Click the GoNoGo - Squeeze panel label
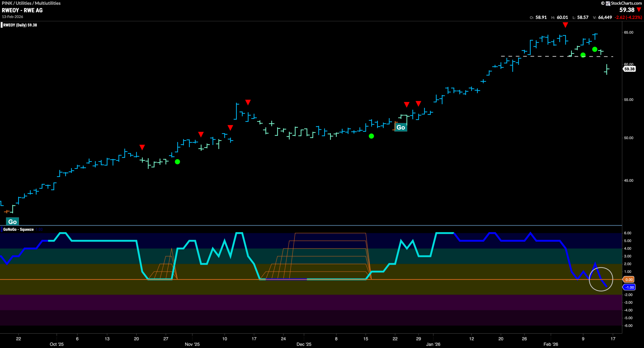The image size is (644, 348). coord(18,229)
